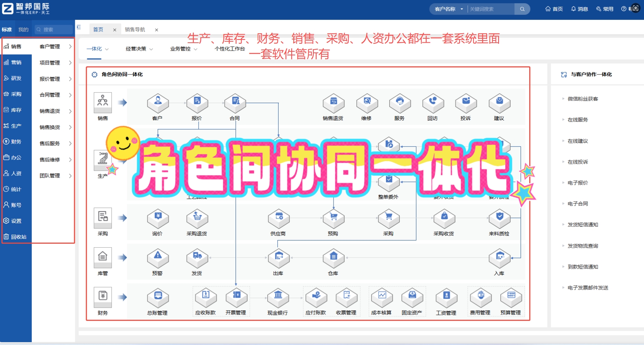Viewport: 644px width, 345px height.
Task: Open the 回访 phone icon
Action: [433, 103]
